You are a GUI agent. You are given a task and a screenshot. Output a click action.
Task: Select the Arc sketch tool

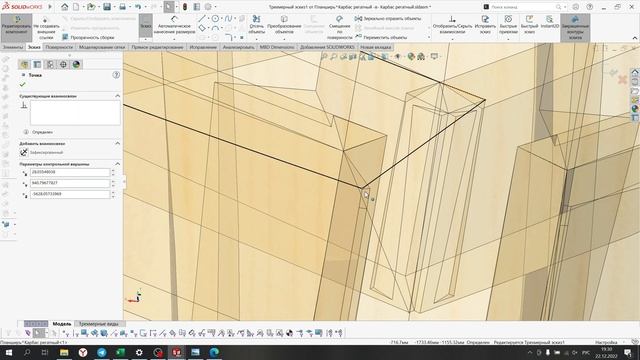215,28
